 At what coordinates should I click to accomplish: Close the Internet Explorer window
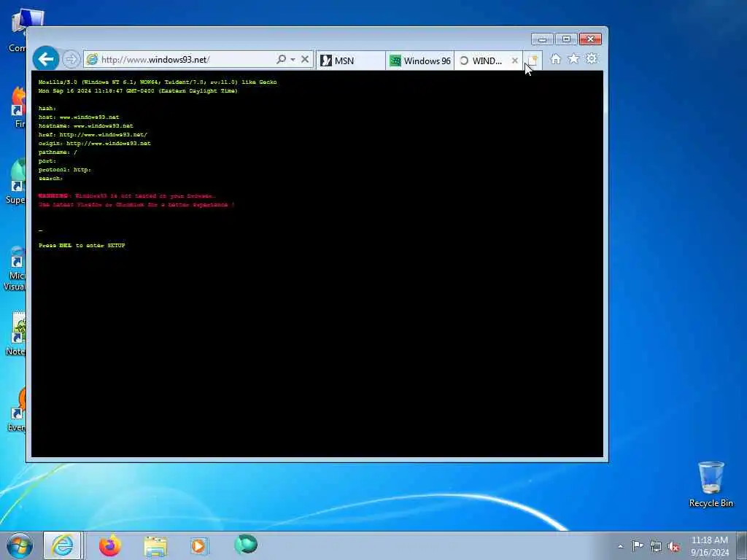590,39
